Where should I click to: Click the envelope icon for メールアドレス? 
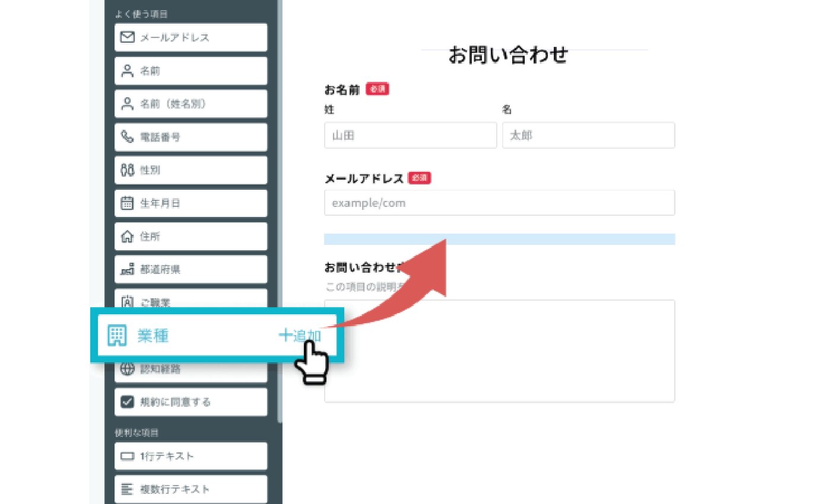point(127,37)
